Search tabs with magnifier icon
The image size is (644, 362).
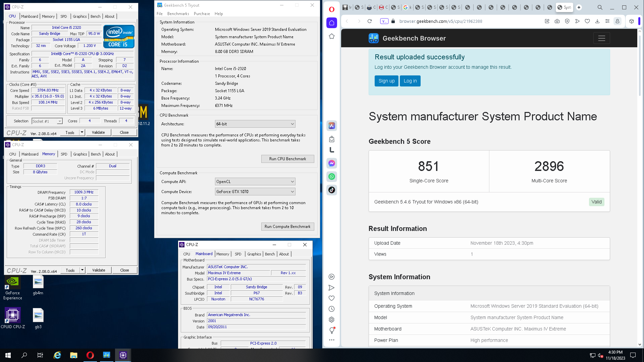(x=600, y=7)
